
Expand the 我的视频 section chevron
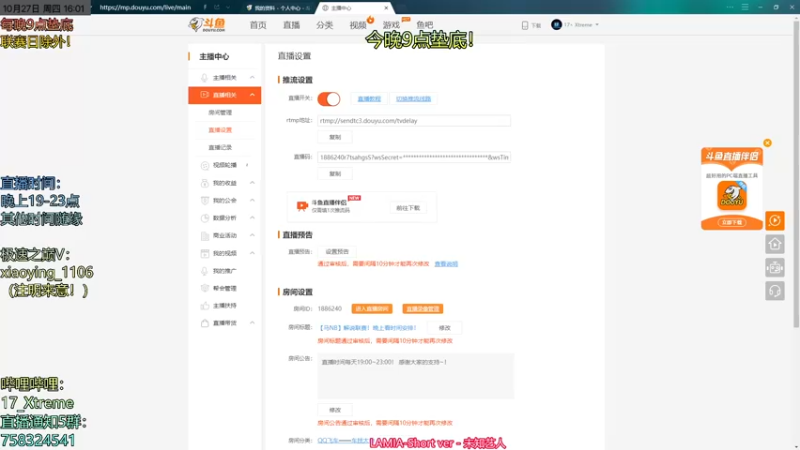(252, 253)
